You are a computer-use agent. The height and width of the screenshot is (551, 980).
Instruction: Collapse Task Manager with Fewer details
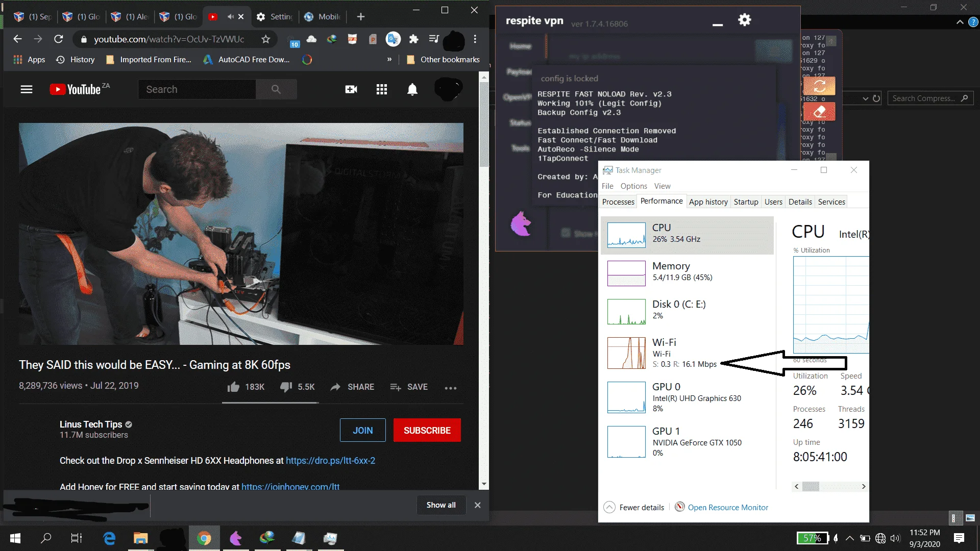pyautogui.click(x=634, y=507)
